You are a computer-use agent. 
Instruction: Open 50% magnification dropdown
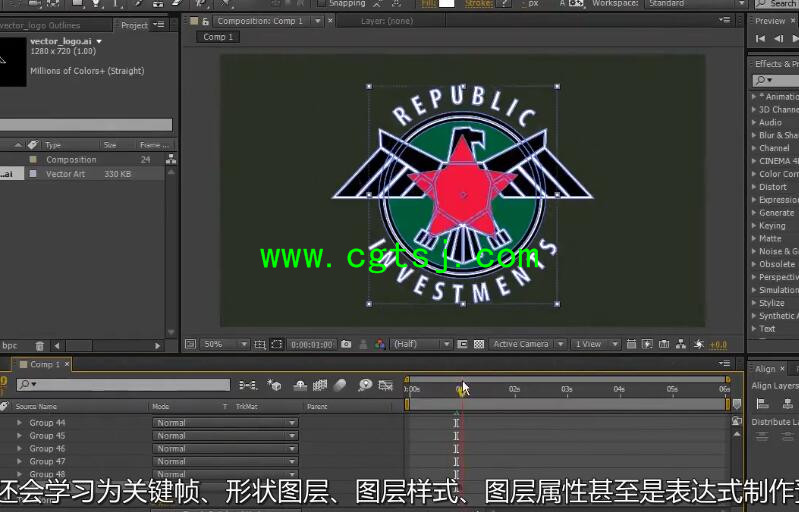224,344
